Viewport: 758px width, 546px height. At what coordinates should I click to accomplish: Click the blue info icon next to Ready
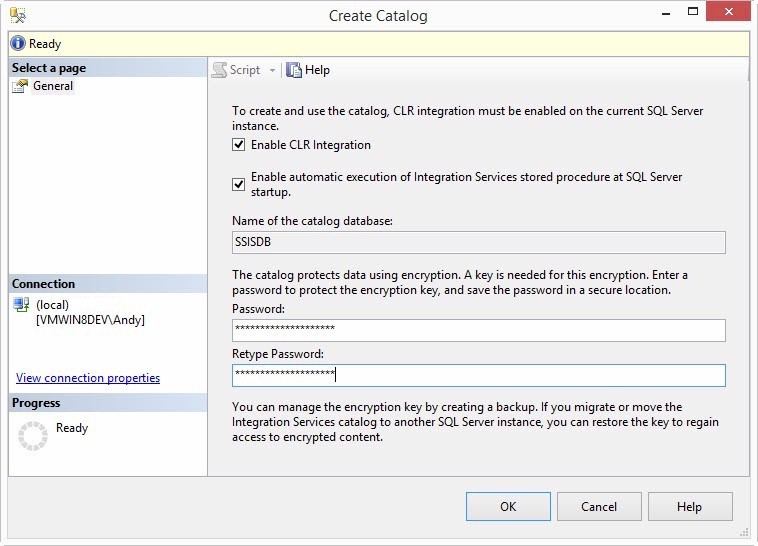pos(18,44)
